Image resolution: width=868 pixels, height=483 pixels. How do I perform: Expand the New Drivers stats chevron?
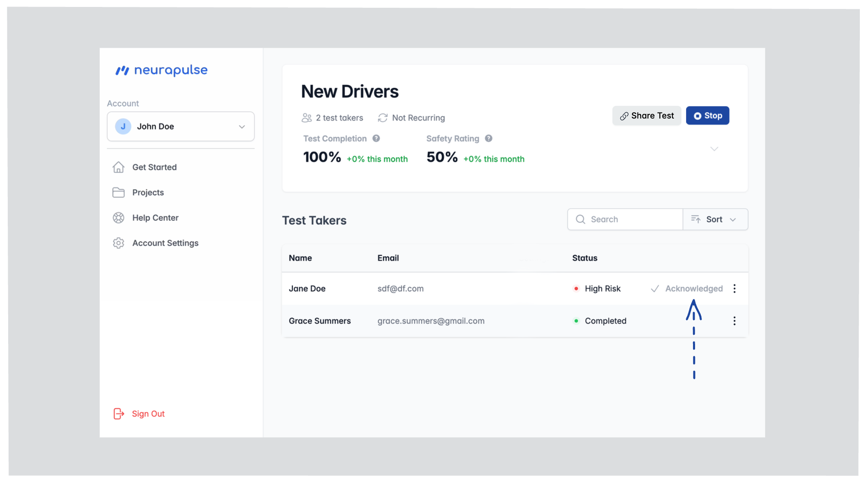pos(714,149)
